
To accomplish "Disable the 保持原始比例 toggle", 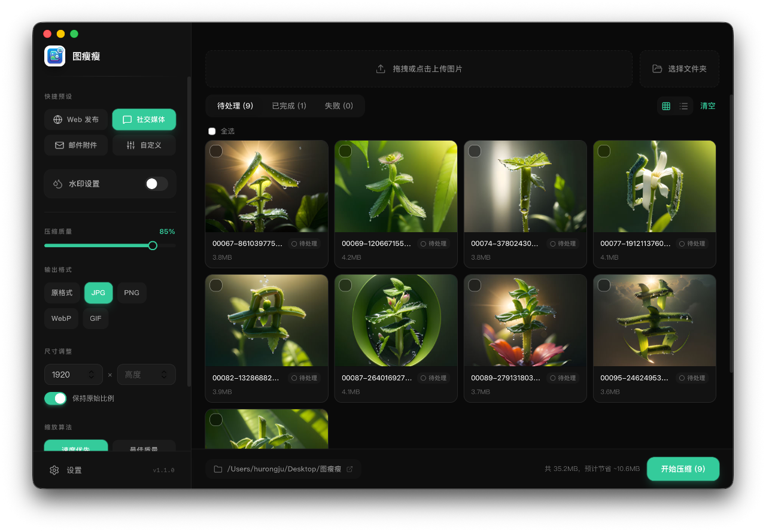I will click(56, 398).
